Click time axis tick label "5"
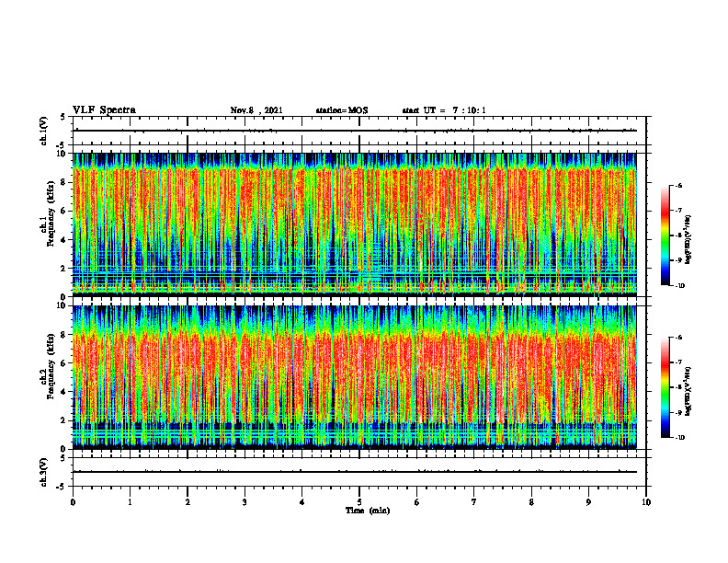 coord(359,502)
